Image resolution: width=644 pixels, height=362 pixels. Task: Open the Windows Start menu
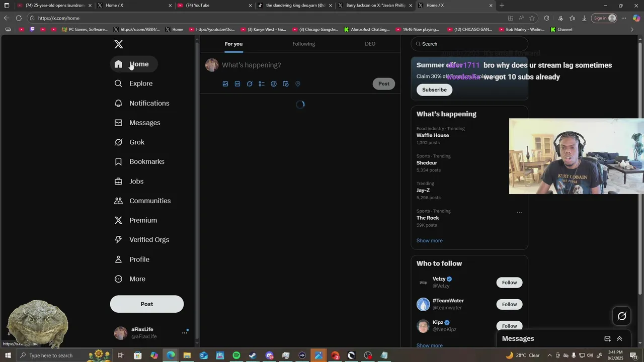(x=8, y=355)
